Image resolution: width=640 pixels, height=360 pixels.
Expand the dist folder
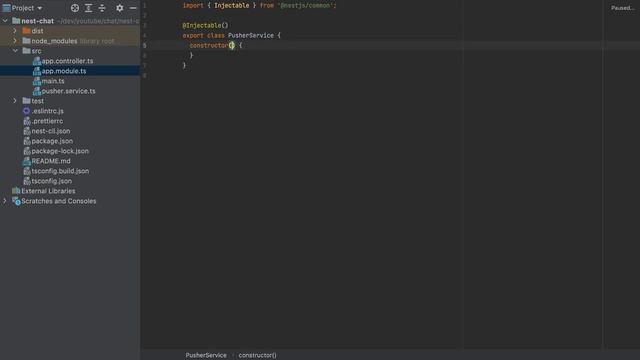(x=15, y=31)
